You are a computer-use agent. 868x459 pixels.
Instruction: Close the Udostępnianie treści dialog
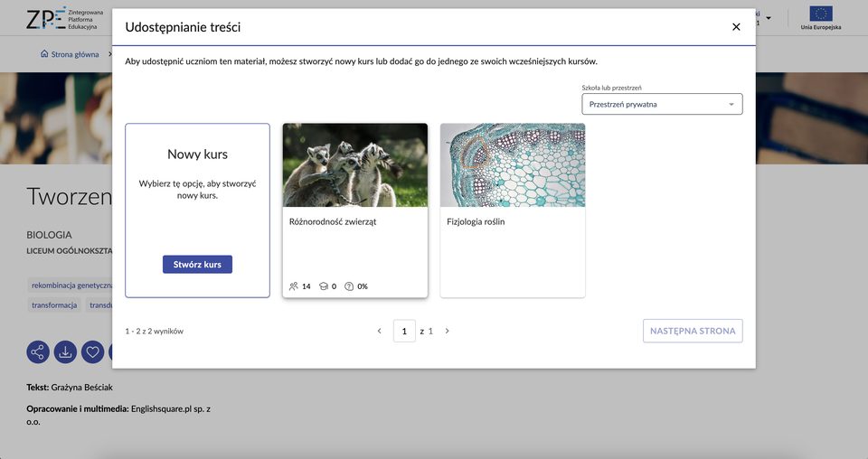[736, 27]
